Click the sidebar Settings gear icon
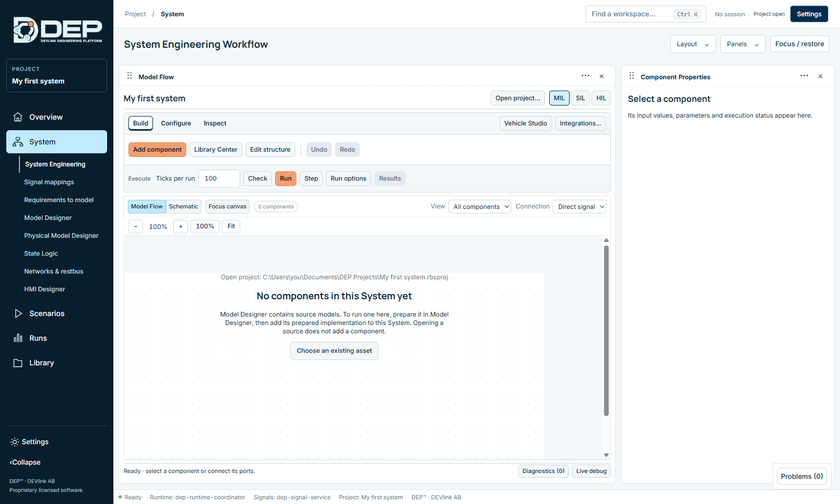The width and height of the screenshot is (840, 504). [15, 442]
